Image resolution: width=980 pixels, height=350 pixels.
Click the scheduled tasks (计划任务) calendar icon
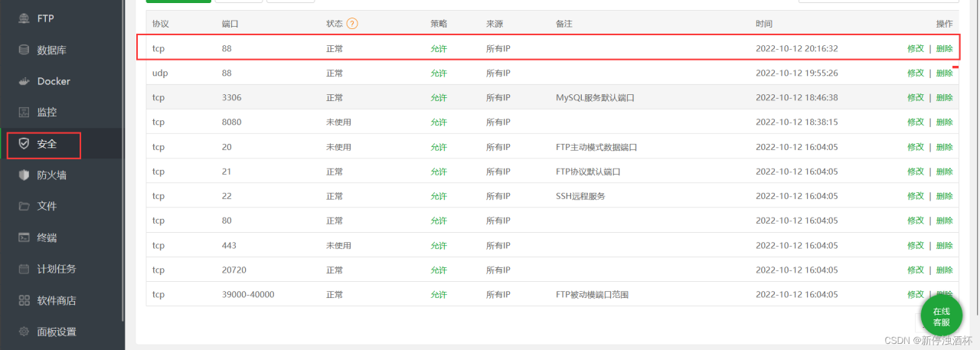click(x=24, y=269)
